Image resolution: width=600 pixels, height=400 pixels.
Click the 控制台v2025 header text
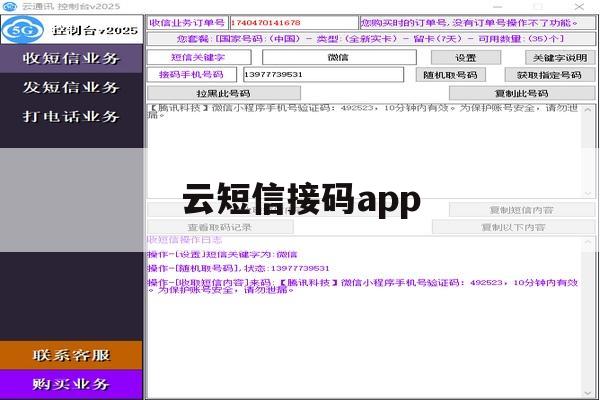point(95,30)
